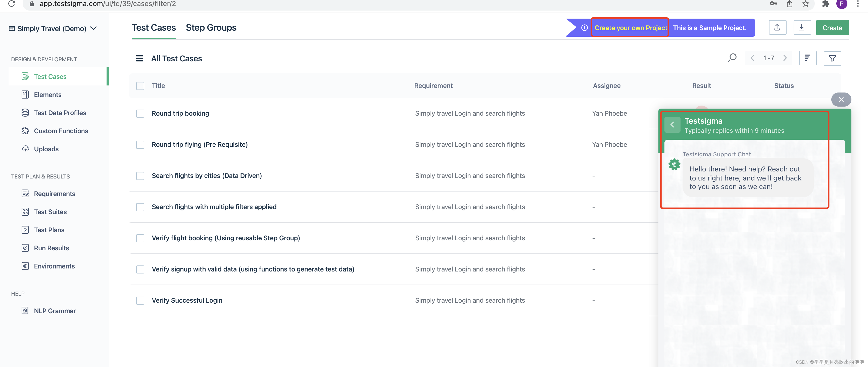
Task: Go to the previous page with the left chevron
Action: coord(752,58)
